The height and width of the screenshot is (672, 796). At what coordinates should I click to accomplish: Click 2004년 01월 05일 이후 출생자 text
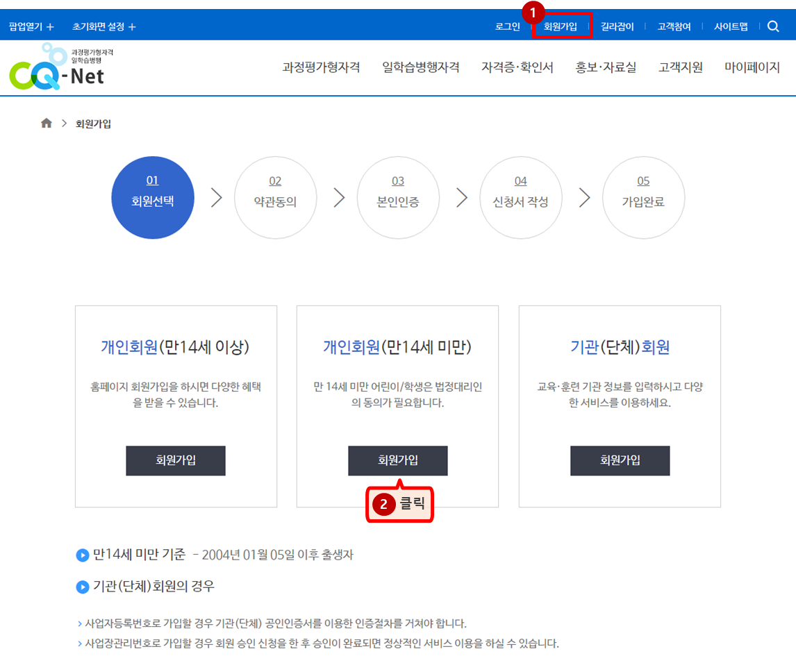coord(277,555)
